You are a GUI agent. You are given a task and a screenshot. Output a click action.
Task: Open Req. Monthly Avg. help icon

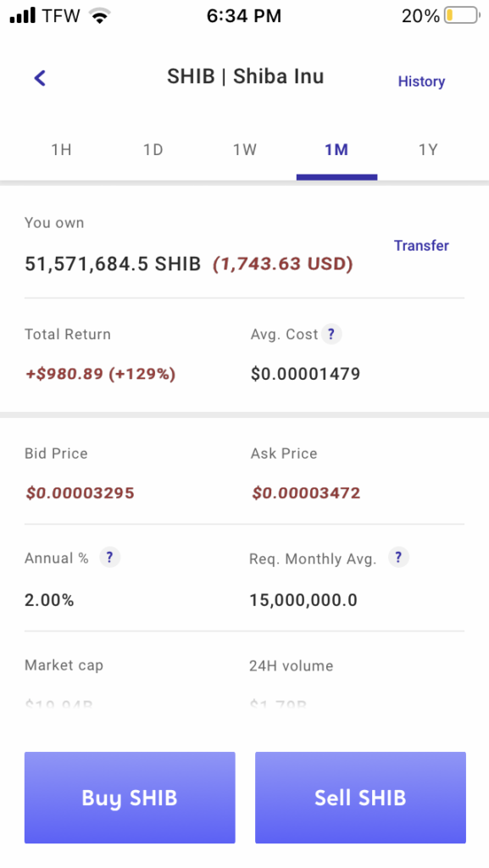click(x=398, y=558)
